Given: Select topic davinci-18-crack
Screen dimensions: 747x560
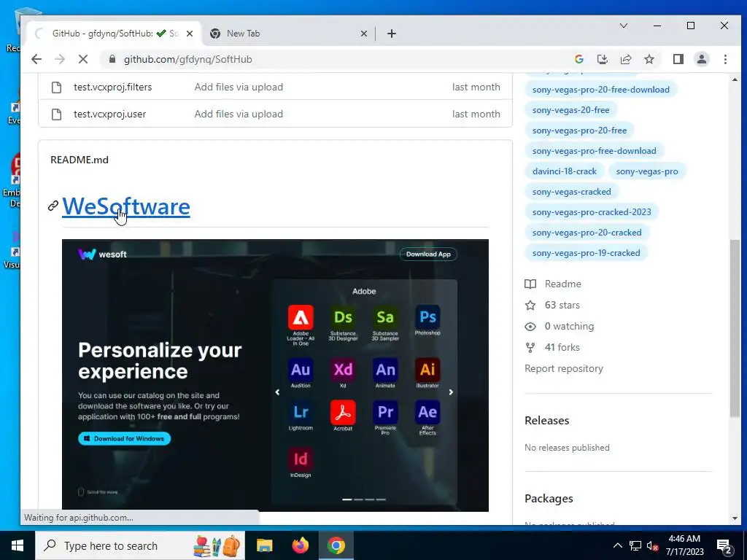Looking at the screenshot, I should pyautogui.click(x=565, y=171).
